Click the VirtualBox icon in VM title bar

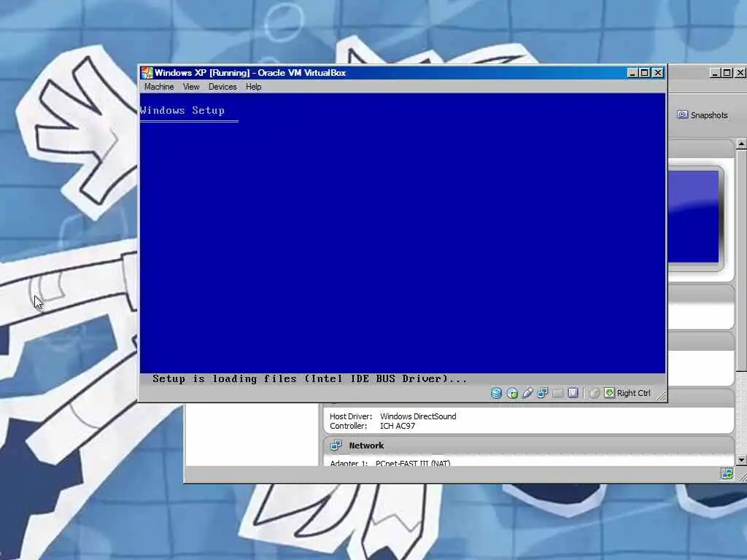pos(147,73)
